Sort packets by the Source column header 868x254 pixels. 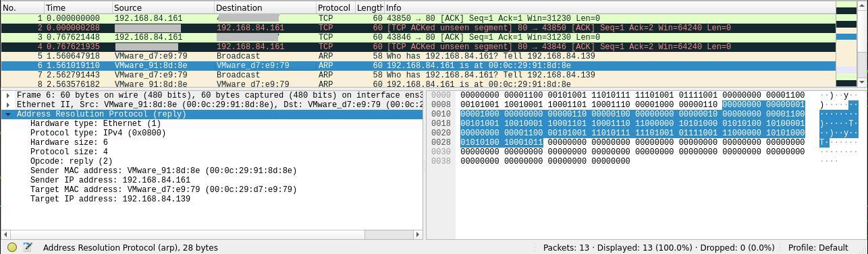(x=163, y=7)
